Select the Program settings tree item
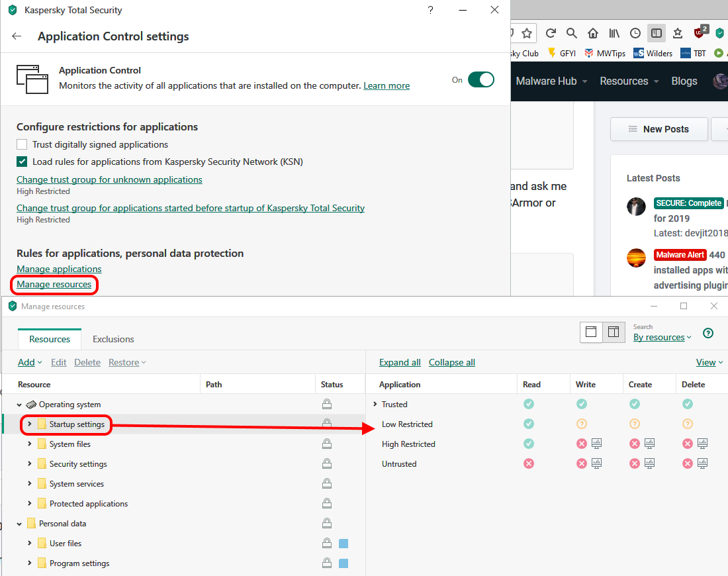 [x=79, y=563]
